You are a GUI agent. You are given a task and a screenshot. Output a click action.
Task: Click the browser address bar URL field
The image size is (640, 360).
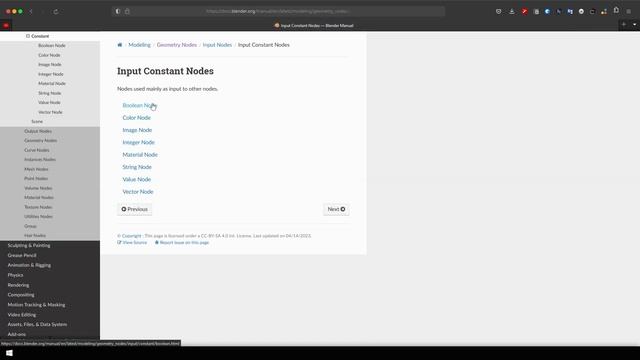coord(278,11)
